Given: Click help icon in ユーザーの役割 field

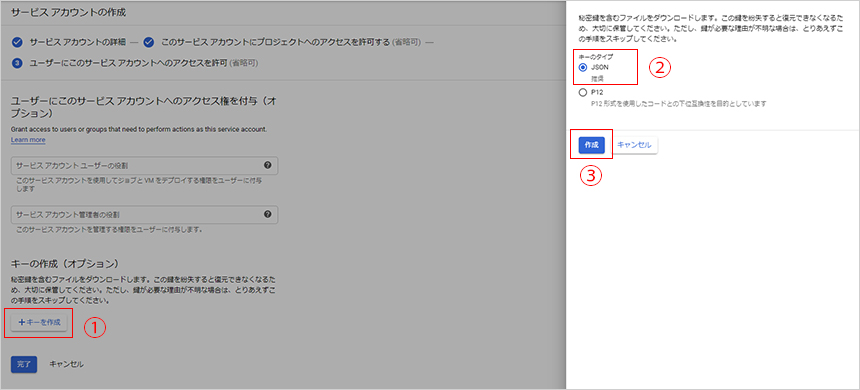Looking at the screenshot, I should click(267, 165).
